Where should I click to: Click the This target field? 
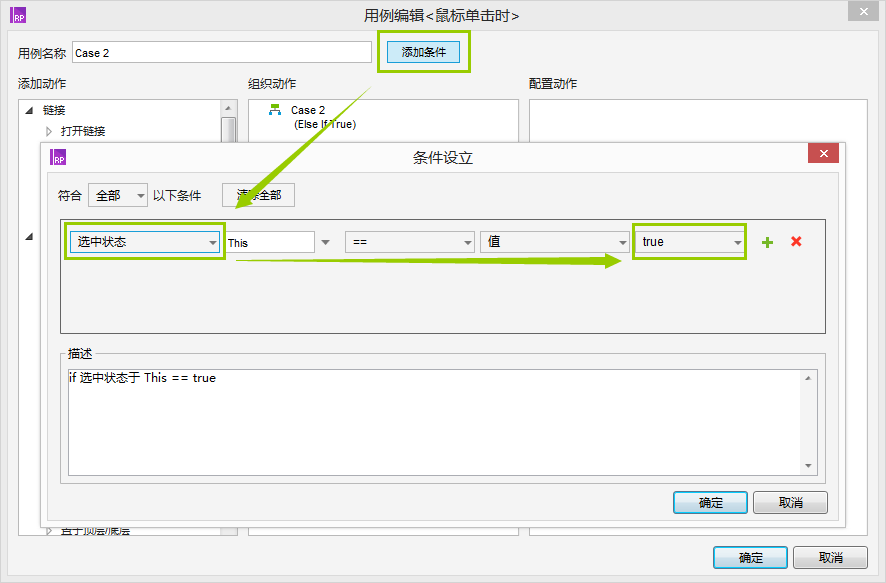[x=270, y=242]
